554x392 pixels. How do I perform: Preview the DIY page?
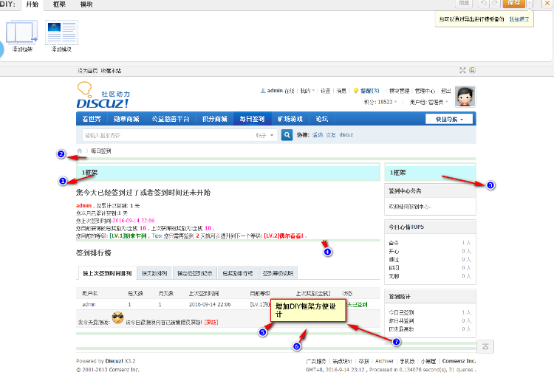(465, 3)
